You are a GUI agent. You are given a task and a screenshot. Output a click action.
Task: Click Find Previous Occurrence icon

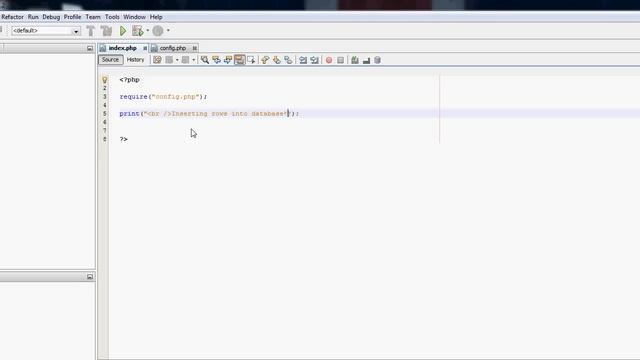coord(216,60)
